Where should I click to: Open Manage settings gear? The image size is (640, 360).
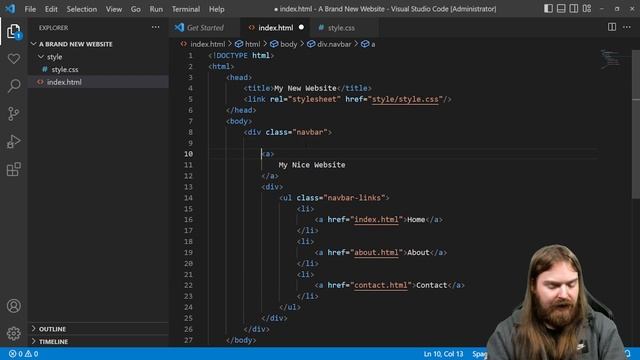coord(13,333)
